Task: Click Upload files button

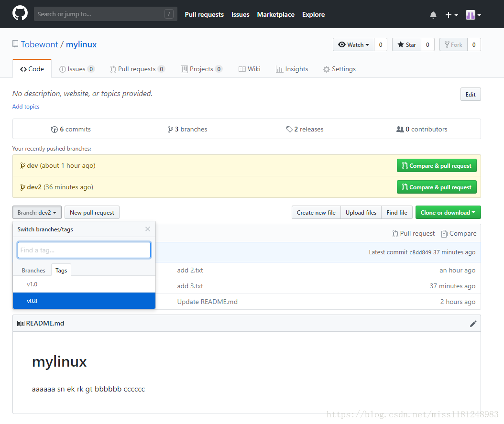Action: tap(361, 213)
